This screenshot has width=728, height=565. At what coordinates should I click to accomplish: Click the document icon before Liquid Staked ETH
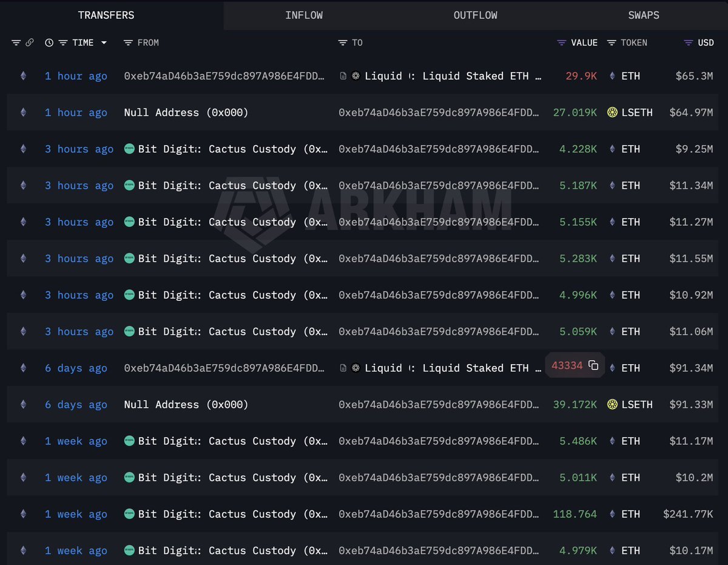(344, 75)
